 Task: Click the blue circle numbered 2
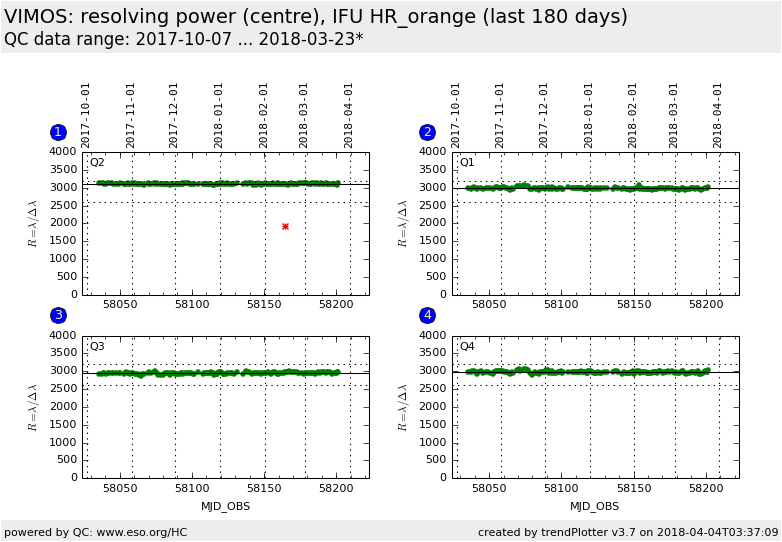point(428,132)
